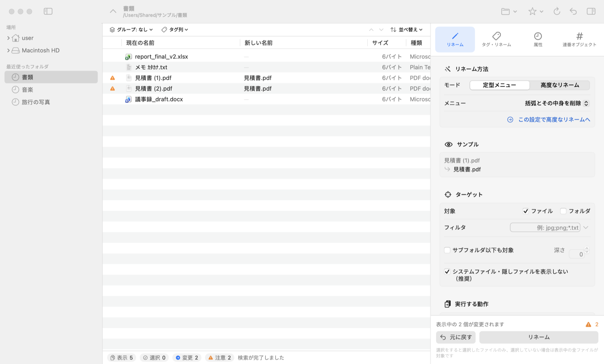Viewport: 604px width, 364px height.
Task: Click the next item down arrow in the list toolbar
Action: click(381, 29)
